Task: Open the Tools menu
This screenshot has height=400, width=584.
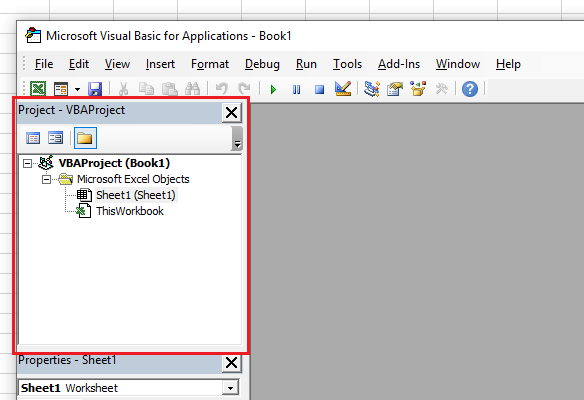Action: coord(347,64)
